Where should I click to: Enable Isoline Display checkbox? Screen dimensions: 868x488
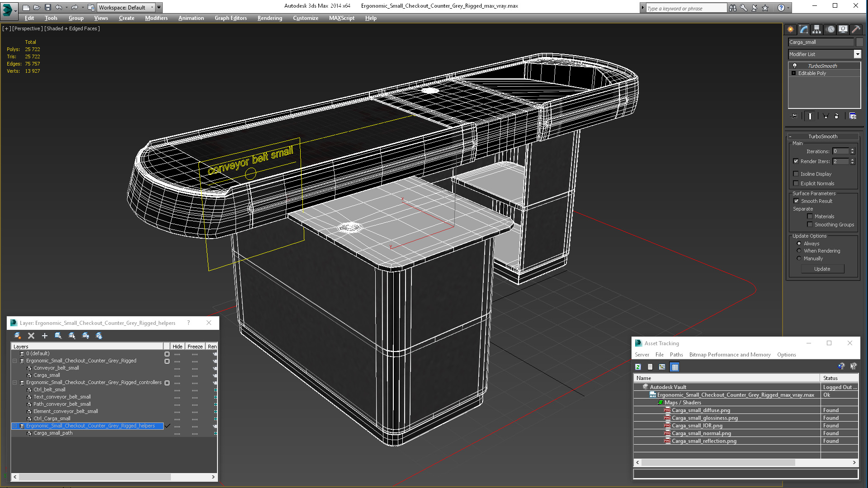(796, 174)
